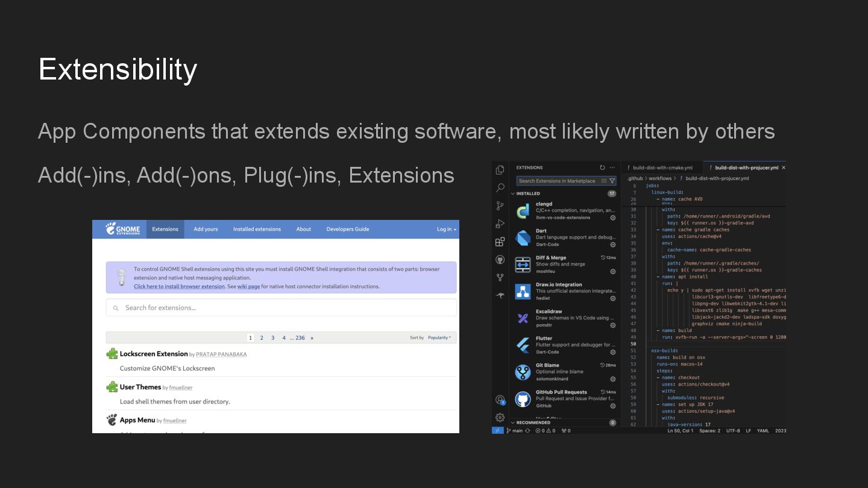Image resolution: width=868 pixels, height=488 pixels.
Task: Refresh the extensions list
Action: pos(602,167)
